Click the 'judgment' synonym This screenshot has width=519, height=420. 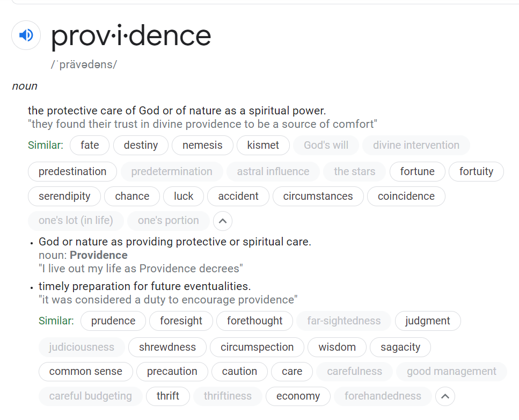[428, 321]
